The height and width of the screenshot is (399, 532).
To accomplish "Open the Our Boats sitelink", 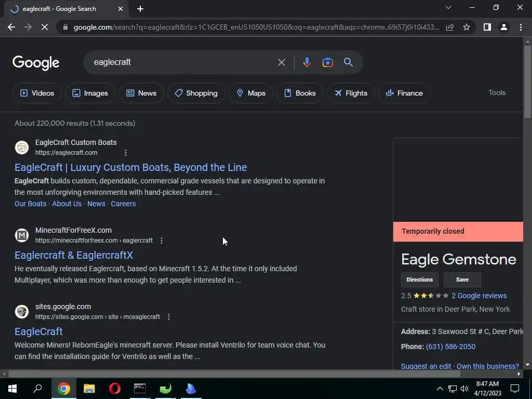I will 31,204.
